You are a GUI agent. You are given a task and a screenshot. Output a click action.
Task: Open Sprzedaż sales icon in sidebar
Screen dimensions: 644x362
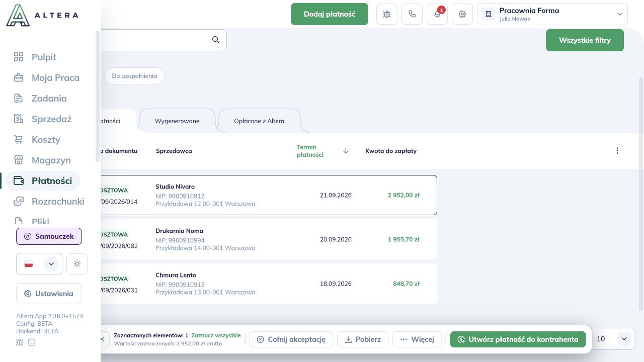(19, 119)
